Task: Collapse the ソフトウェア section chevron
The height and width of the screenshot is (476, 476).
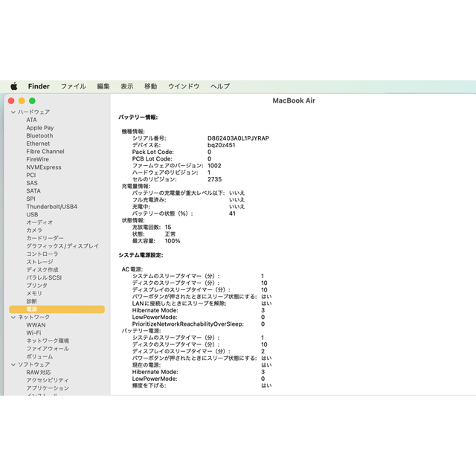Action: pos(13,364)
